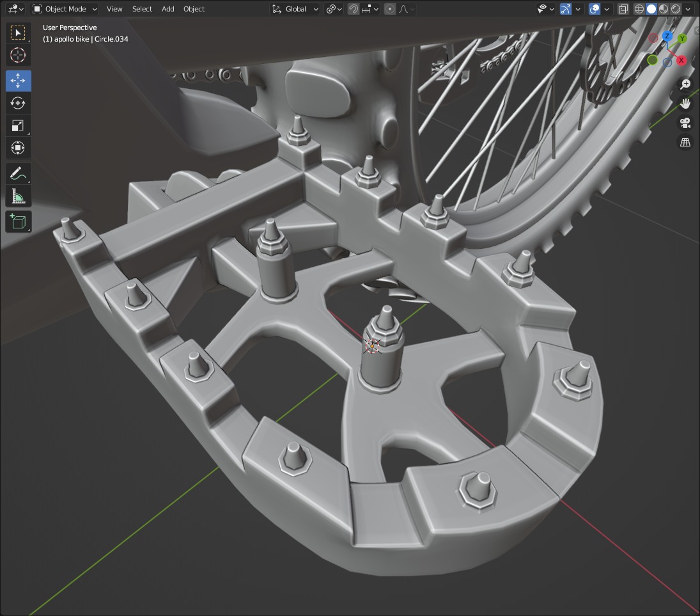The height and width of the screenshot is (616, 700).
Task: Click the solid green negative Y gizmo circle
Action: coord(652,60)
